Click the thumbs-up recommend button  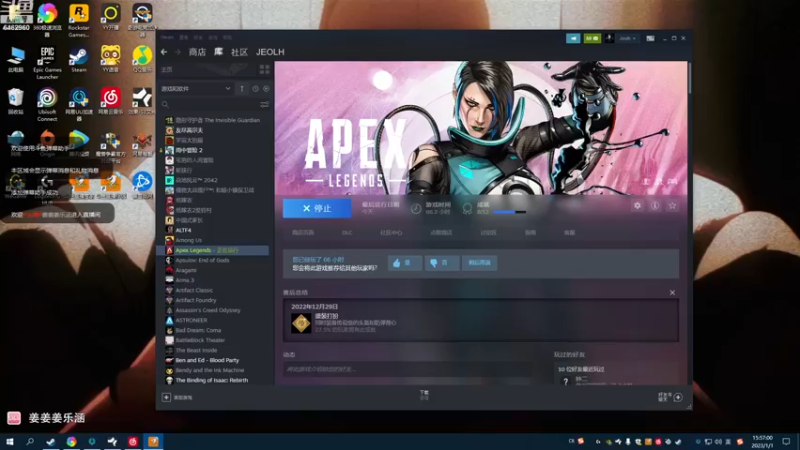pyautogui.click(x=405, y=263)
